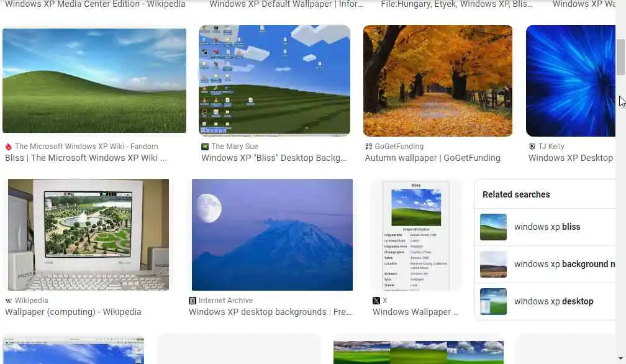The image size is (626, 364).
Task: Click the GoGetFunding favicon
Action: pyautogui.click(x=368, y=147)
